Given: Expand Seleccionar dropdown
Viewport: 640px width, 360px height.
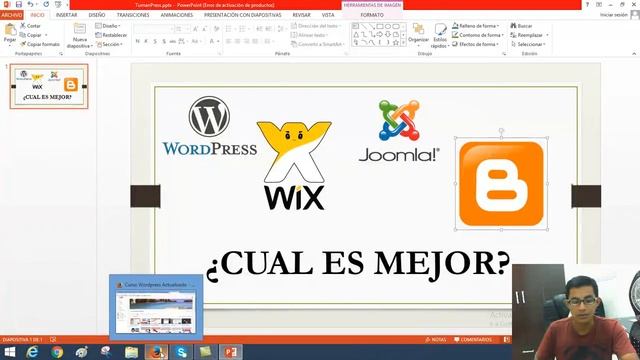Looking at the screenshot, I should (529, 44).
